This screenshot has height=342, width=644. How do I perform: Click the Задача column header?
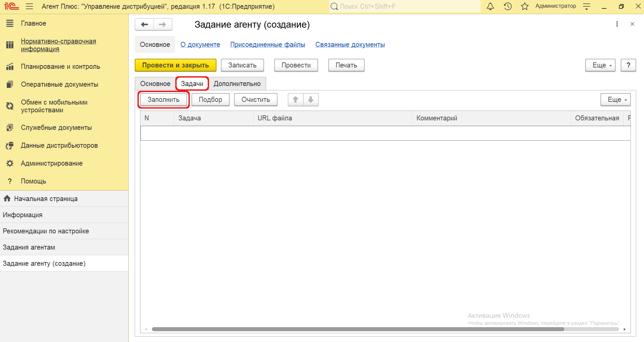coord(214,118)
